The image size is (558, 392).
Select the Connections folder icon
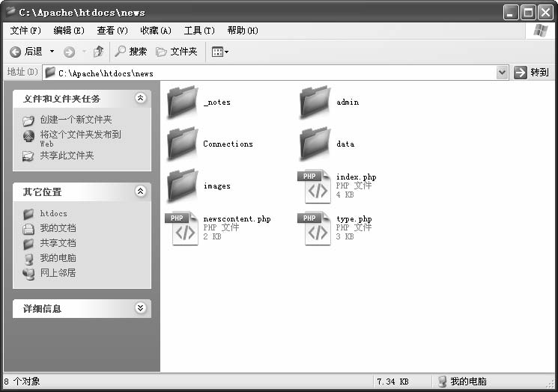[183, 144]
